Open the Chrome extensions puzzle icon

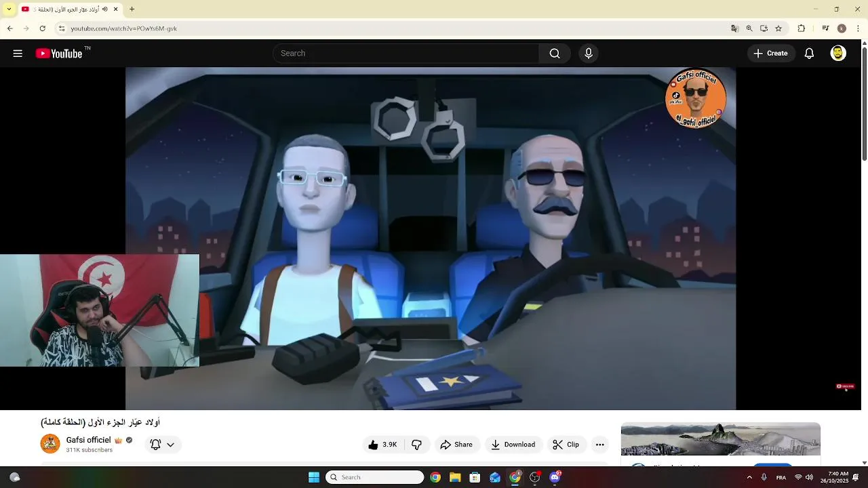click(x=802, y=28)
